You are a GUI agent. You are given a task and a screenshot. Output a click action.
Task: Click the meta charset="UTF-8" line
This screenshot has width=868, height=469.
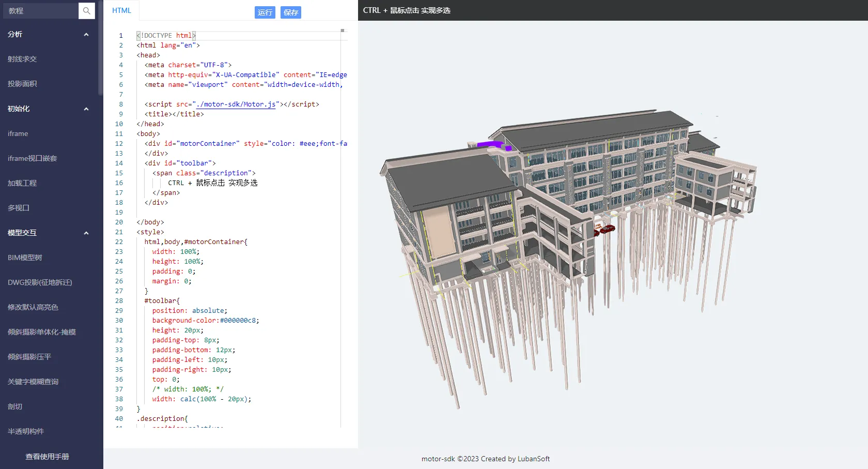tap(188, 65)
